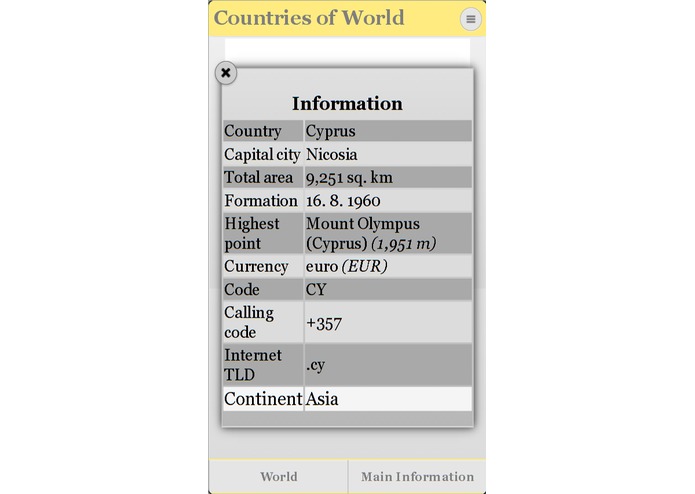Click the Asia continent value
Image resolution: width=695 pixels, height=494 pixels.
pyautogui.click(x=388, y=399)
